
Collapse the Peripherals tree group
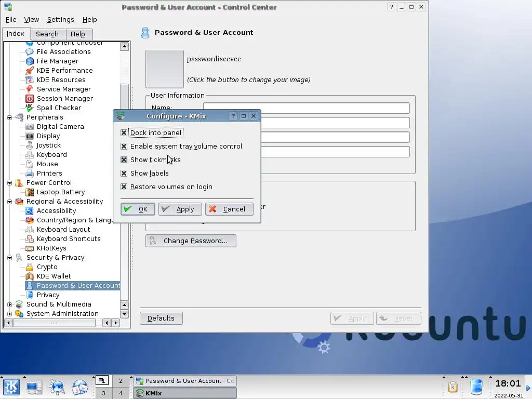pyautogui.click(x=9, y=117)
